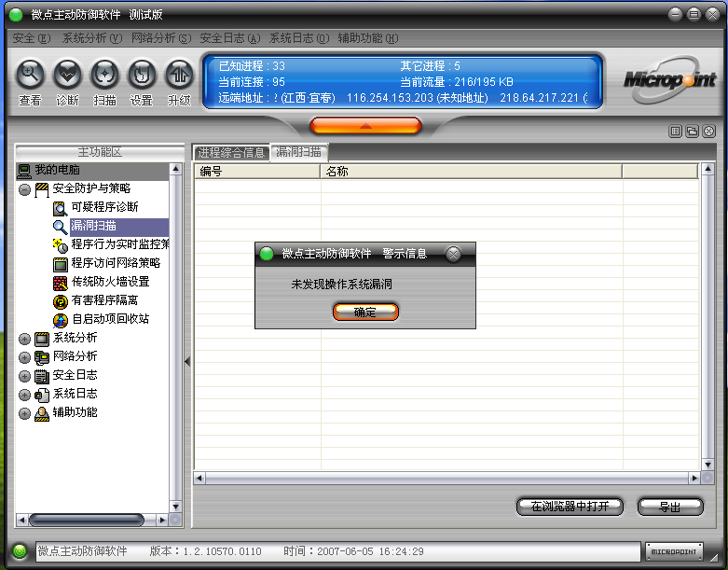
Task: Switch to the 进程综合信息 tab
Action: 231,152
